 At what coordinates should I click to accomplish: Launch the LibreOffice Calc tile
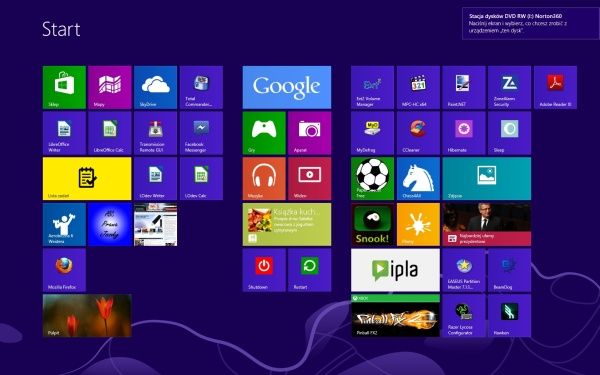click(110, 133)
